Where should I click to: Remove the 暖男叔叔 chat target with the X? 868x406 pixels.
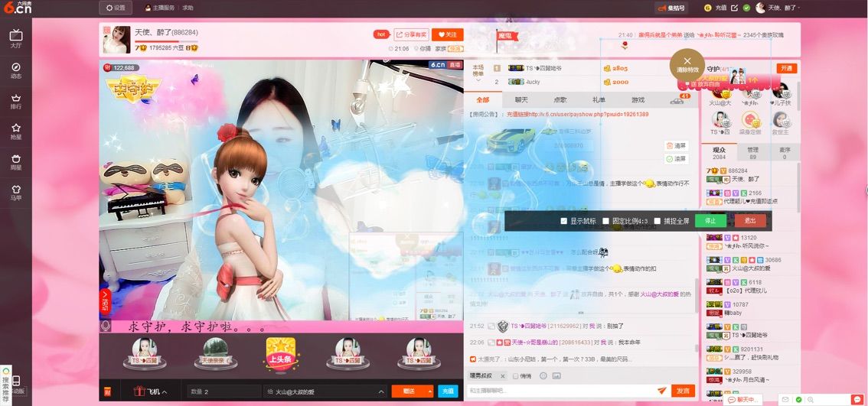point(502,376)
